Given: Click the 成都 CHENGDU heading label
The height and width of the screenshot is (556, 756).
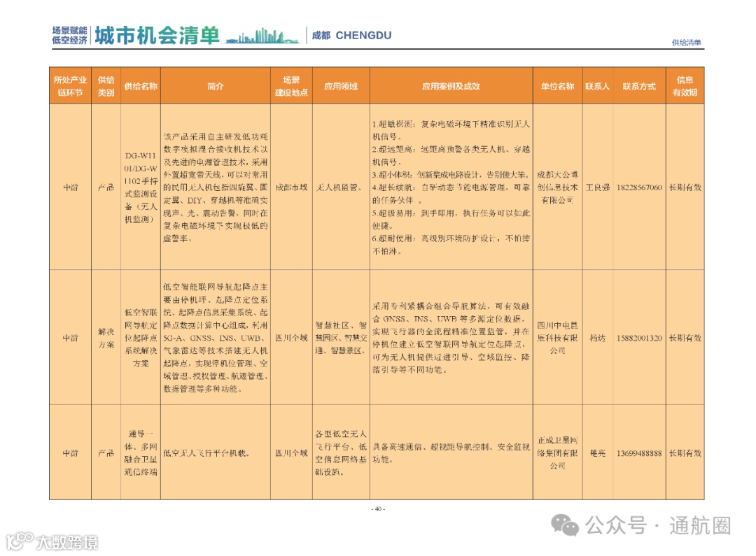Looking at the screenshot, I should 351,36.
